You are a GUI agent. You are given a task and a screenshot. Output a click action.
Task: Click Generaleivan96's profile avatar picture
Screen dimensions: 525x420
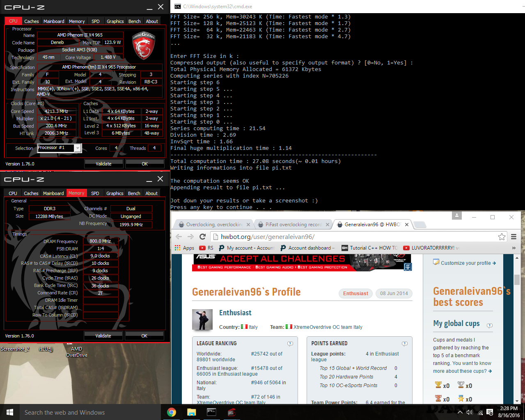coord(202,320)
